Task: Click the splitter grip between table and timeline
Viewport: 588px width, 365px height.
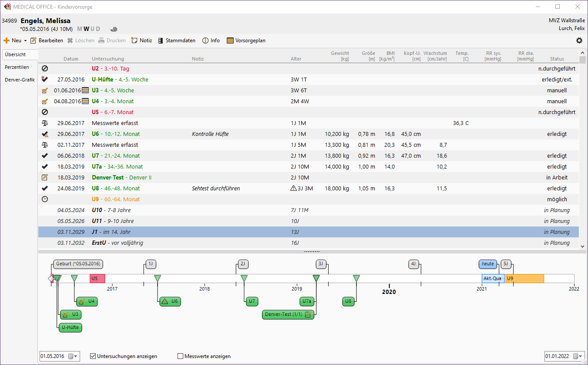Action: pos(312,252)
